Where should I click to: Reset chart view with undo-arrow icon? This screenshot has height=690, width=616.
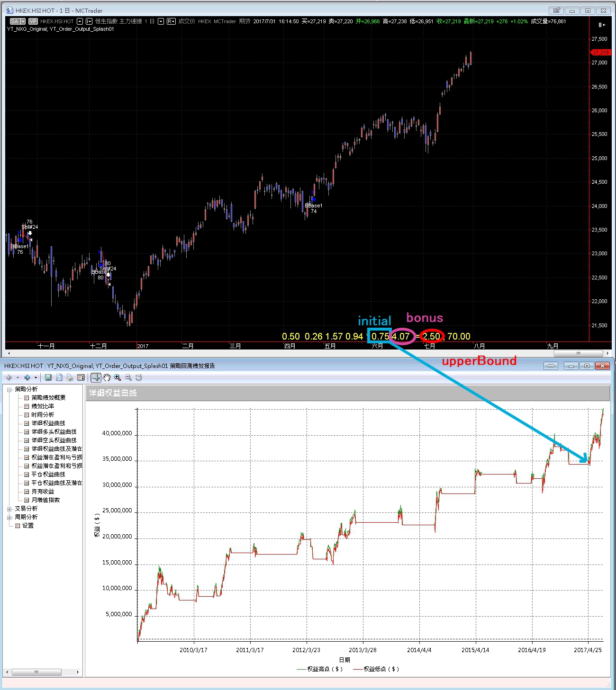[138, 377]
